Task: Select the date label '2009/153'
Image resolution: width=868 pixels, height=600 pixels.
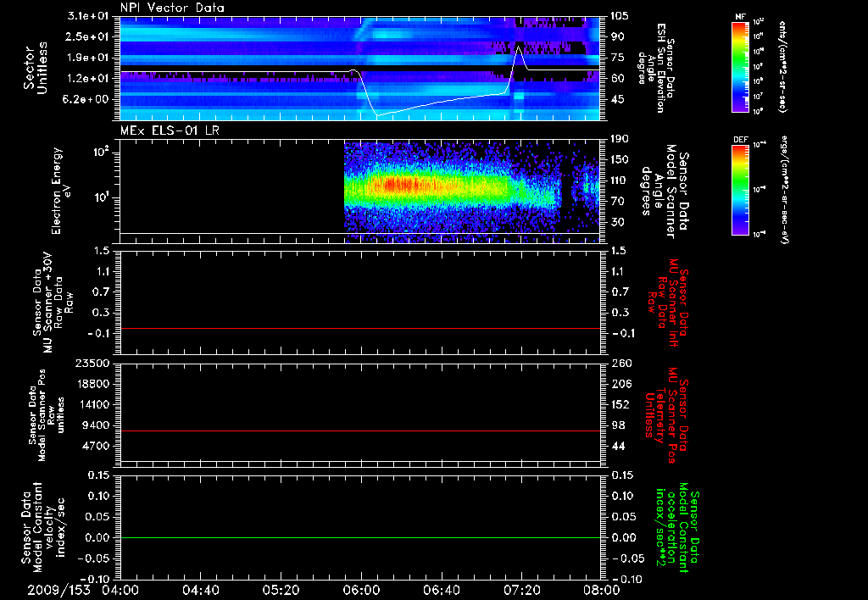Action: point(58,590)
